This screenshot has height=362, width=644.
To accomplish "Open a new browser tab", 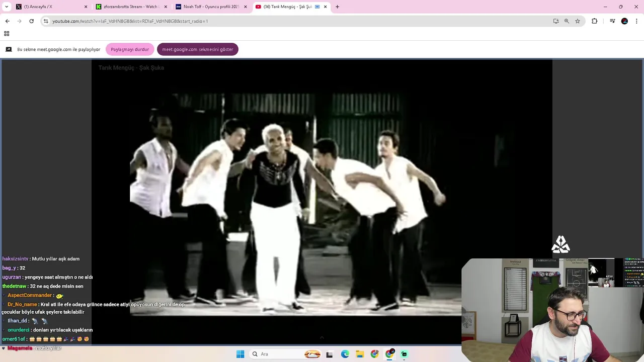I will click(x=337, y=7).
